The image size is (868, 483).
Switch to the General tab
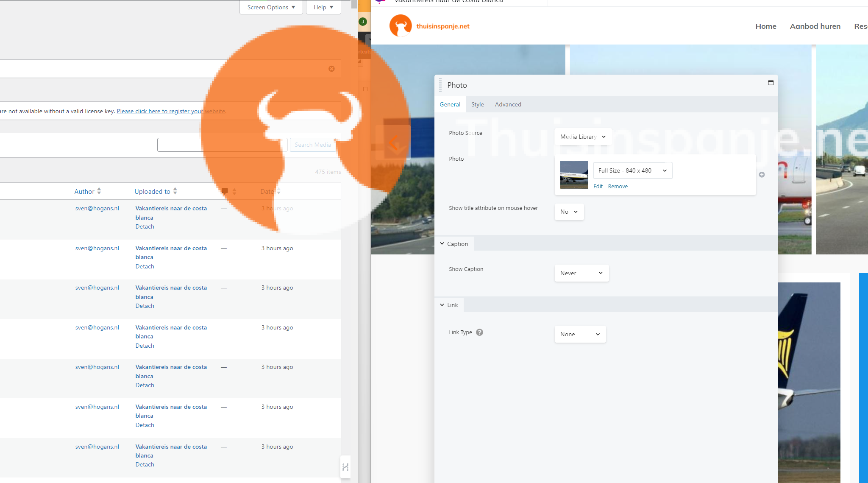click(450, 104)
